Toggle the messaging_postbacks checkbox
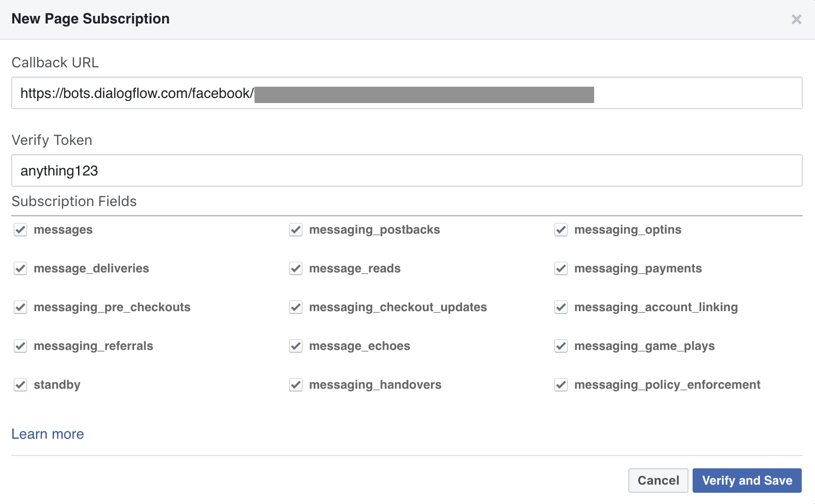Screen dimensions: 815x504 296,230
